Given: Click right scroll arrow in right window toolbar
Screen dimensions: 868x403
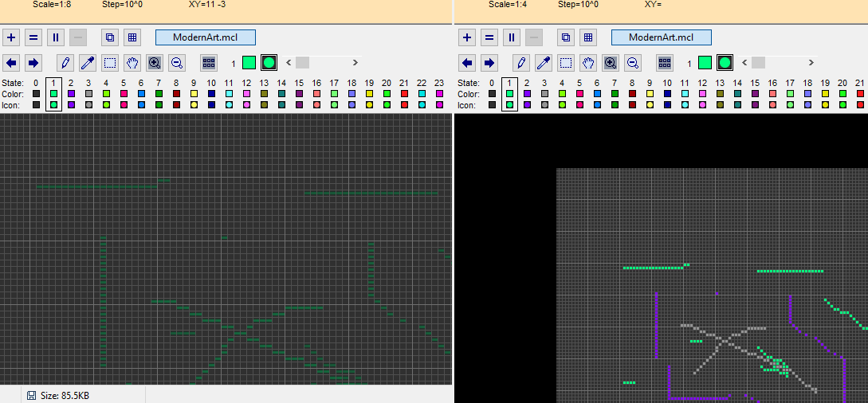Looking at the screenshot, I should [812, 62].
